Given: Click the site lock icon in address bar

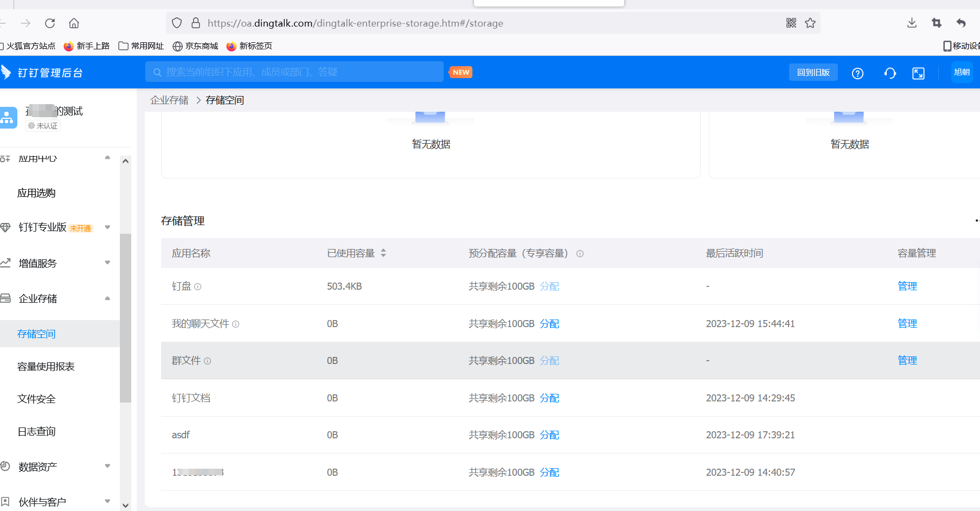Looking at the screenshot, I should coord(196,23).
